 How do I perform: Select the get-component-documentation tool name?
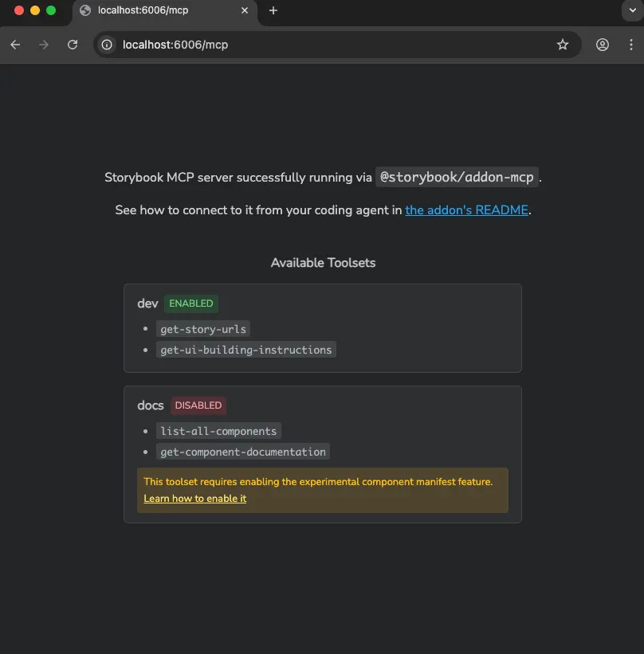[x=243, y=452]
